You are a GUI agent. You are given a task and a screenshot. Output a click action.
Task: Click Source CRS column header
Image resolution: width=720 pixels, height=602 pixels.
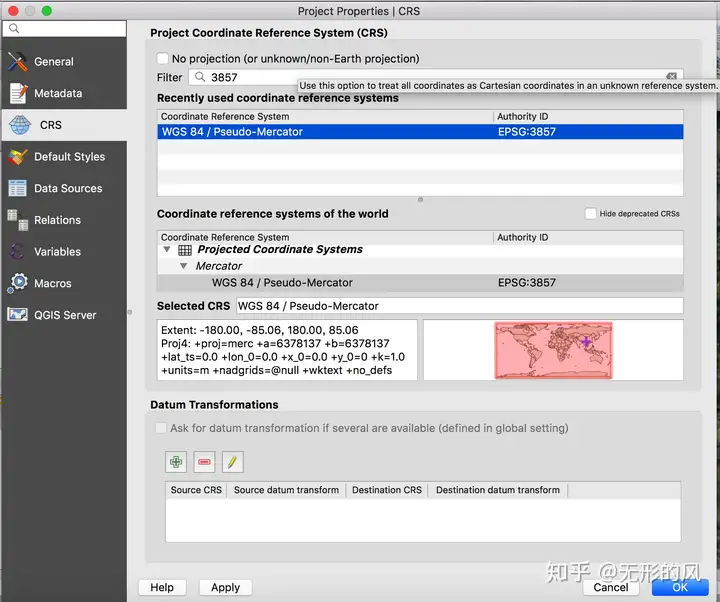click(x=196, y=490)
